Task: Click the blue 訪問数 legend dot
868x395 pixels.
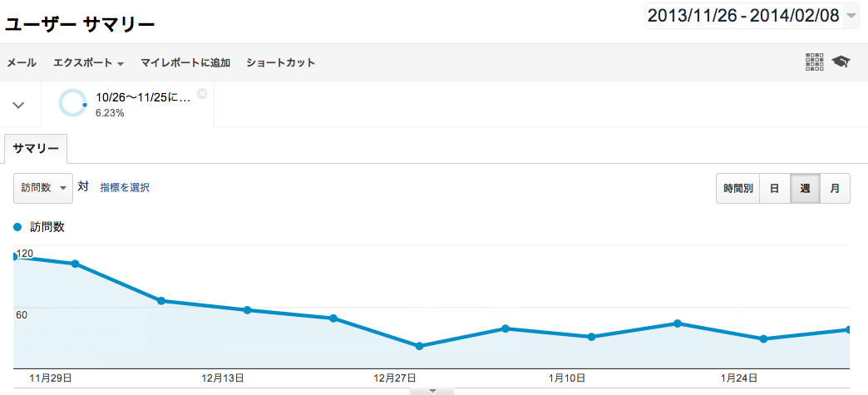Action: 17,227
